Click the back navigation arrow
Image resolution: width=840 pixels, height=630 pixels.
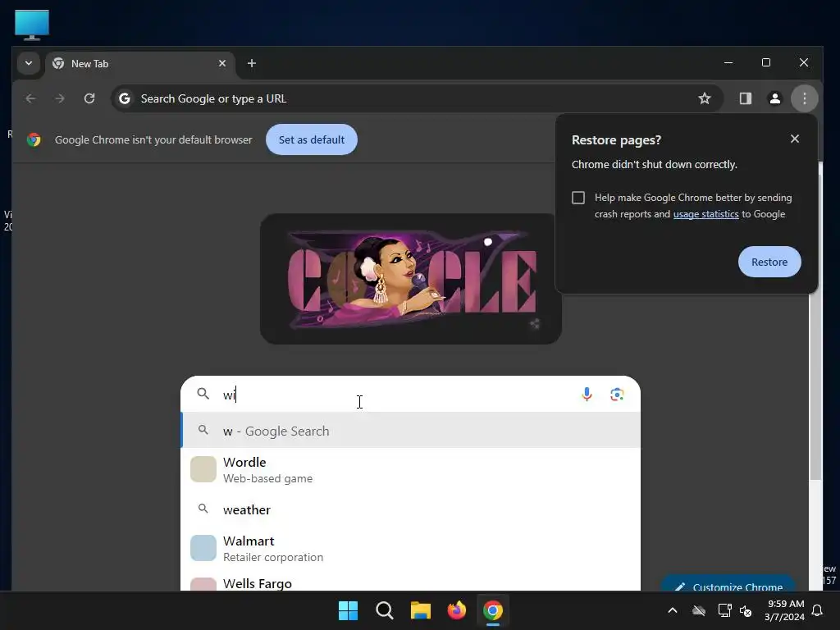(30, 98)
